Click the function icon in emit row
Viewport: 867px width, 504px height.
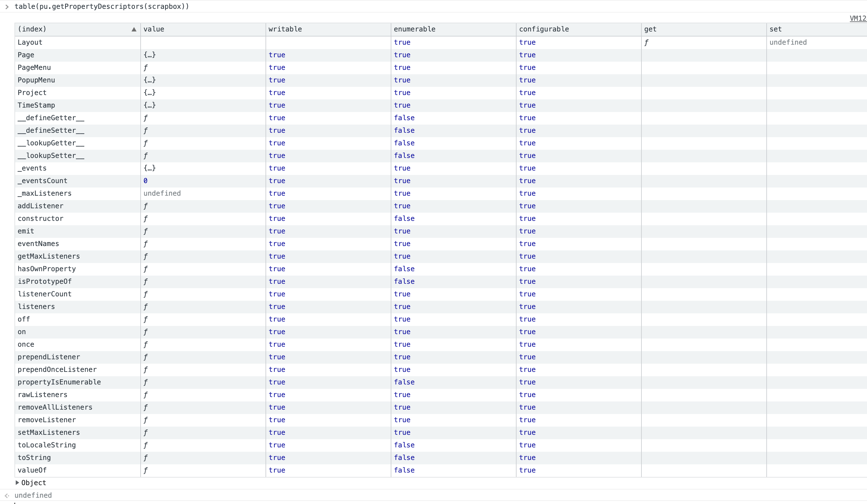146,231
